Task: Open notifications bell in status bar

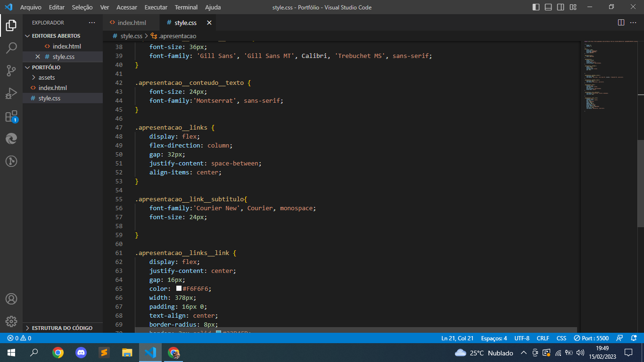Action: (634, 338)
